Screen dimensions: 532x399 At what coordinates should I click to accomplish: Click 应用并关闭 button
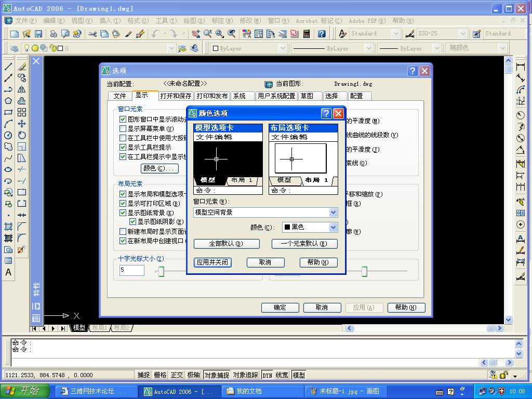click(212, 262)
